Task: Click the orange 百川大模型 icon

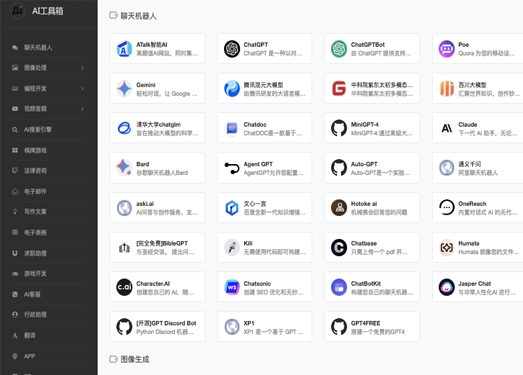Action: point(447,89)
